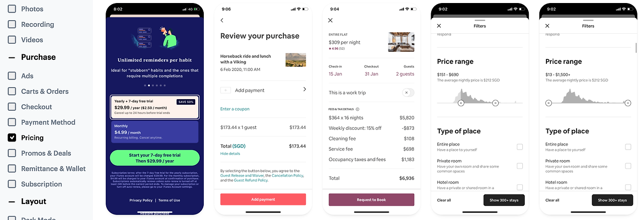Viewport: 644px width, 220px height.
Task: Open the Horseback ride experience thumbnail
Action: click(x=295, y=60)
